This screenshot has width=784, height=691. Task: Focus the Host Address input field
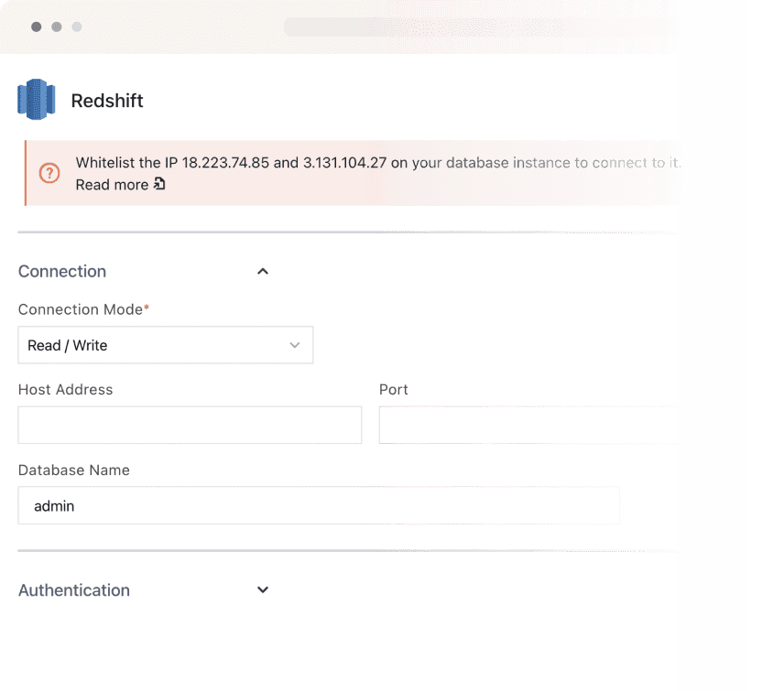pyautogui.click(x=190, y=426)
